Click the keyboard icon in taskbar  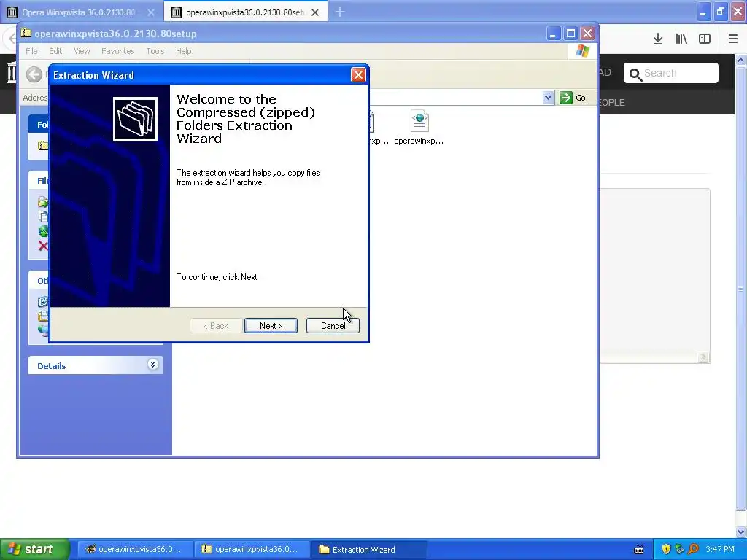click(639, 550)
